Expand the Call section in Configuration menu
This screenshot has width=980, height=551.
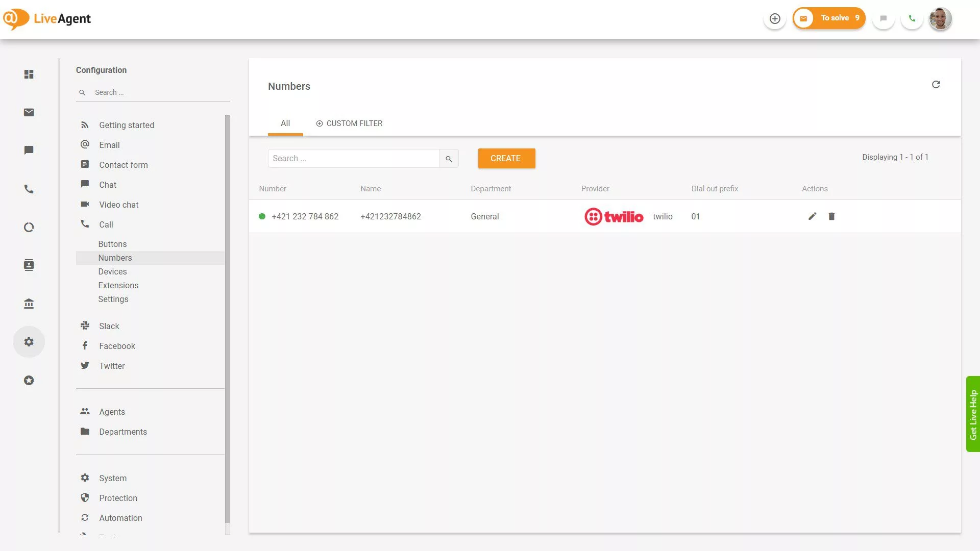click(106, 224)
